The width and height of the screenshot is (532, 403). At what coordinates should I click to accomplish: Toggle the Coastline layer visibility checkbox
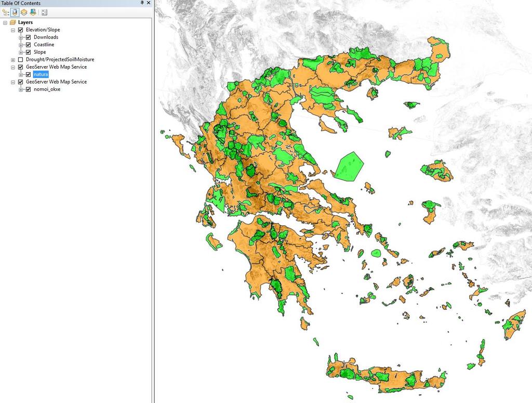(28, 45)
